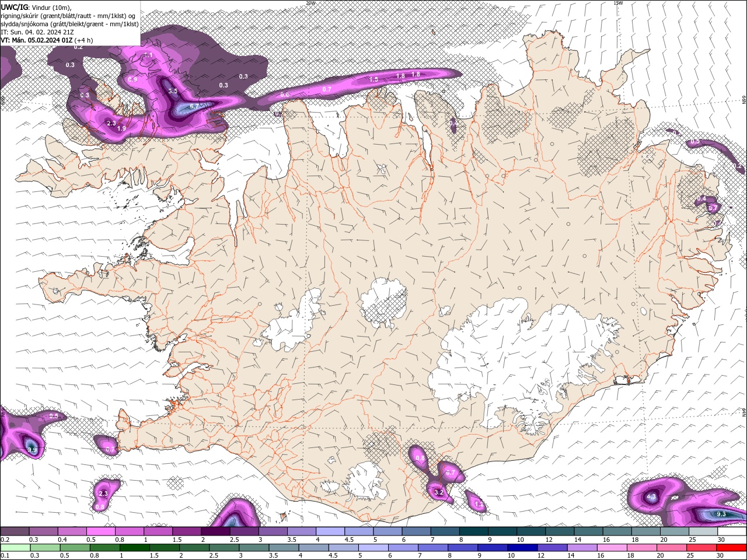Click the 9.3 value in southeast corner

click(721, 514)
